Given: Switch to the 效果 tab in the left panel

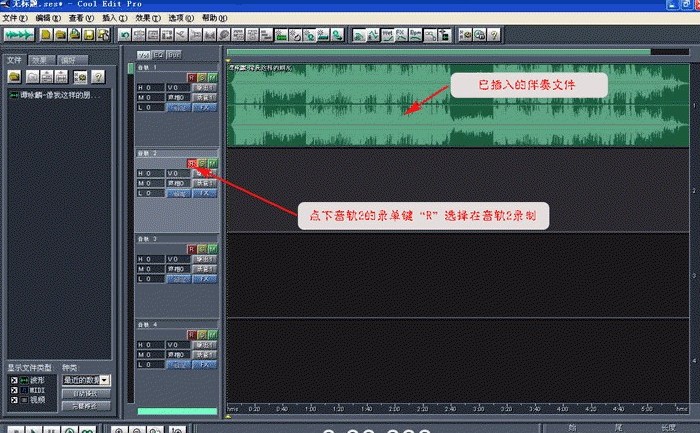Looking at the screenshot, I should pyautogui.click(x=42, y=60).
